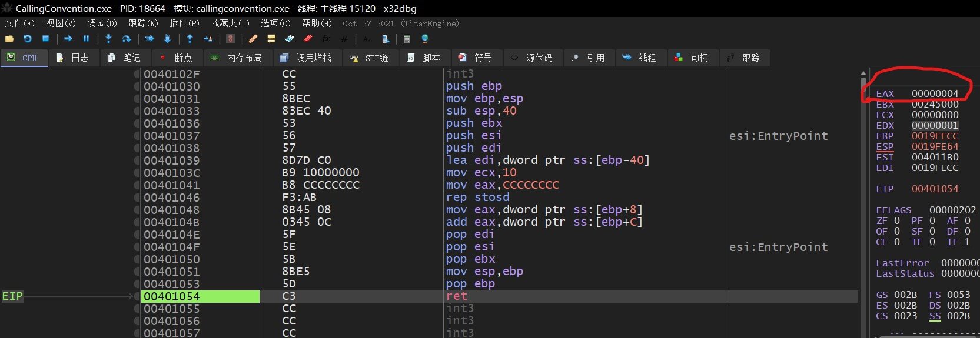This screenshot has width=980, height=338.
Task: Switch to the 调用堆栈 call stack tab
Action: [307, 58]
